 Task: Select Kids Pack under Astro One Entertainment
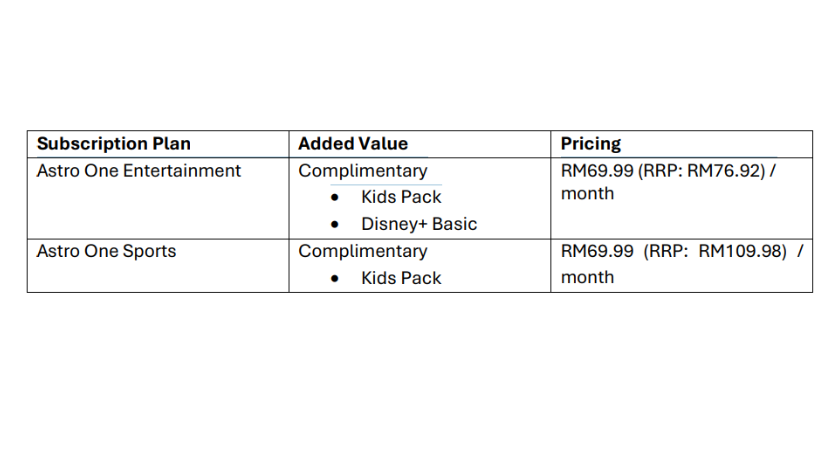pyautogui.click(x=401, y=197)
